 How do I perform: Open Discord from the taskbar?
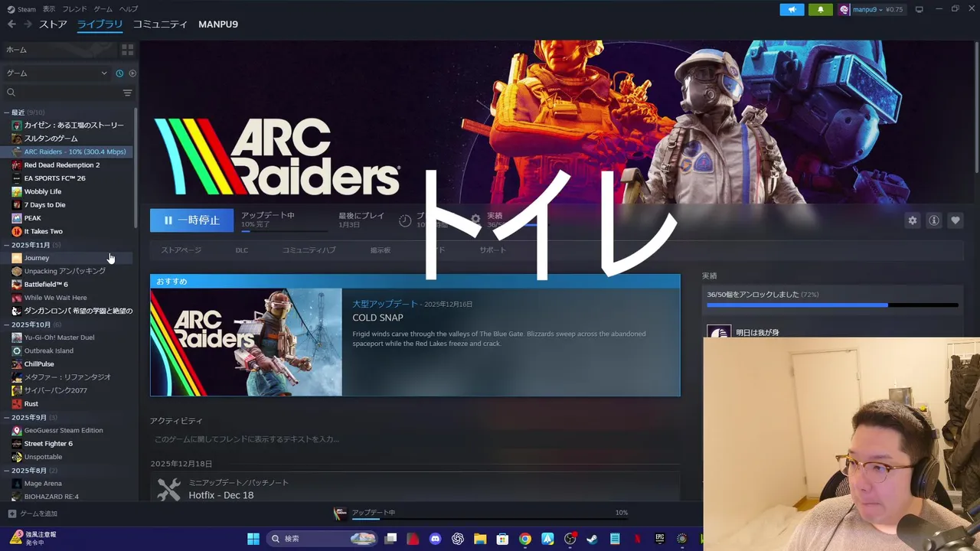436,539
